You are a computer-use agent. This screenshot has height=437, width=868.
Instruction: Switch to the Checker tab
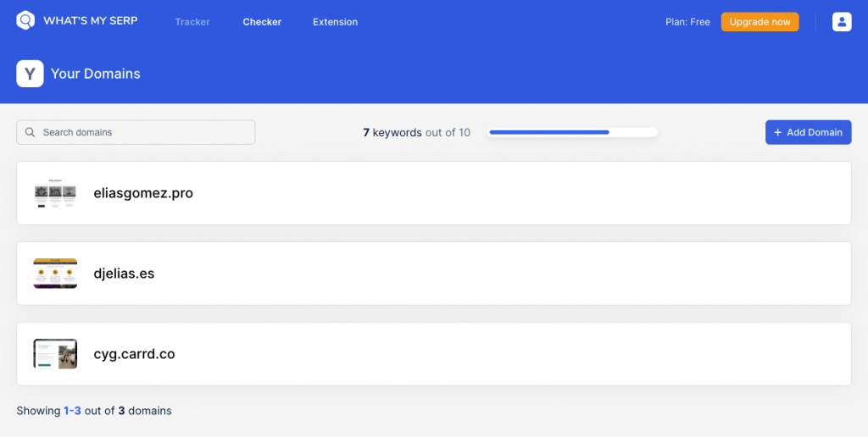pos(262,22)
